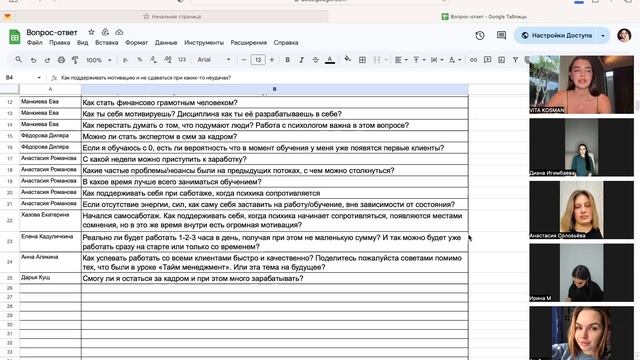
Task: Activate the paint format tool
Action: pyautogui.click(x=75, y=60)
